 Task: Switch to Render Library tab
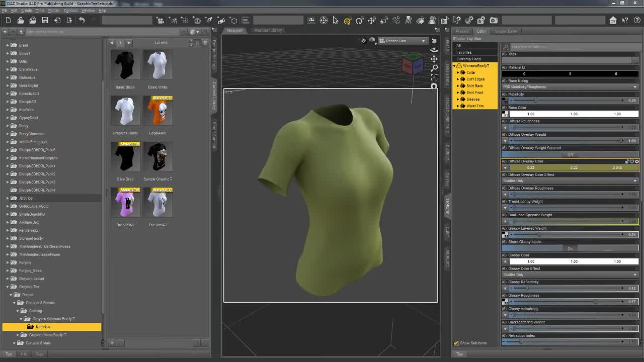click(x=268, y=30)
